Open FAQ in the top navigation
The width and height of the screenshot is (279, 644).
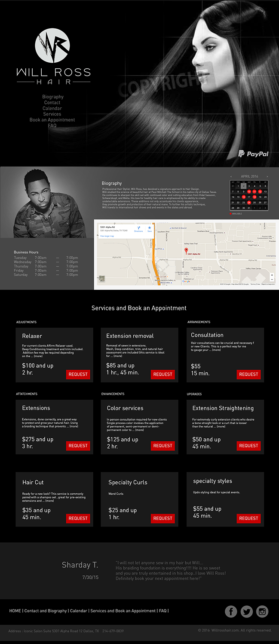pos(52,126)
